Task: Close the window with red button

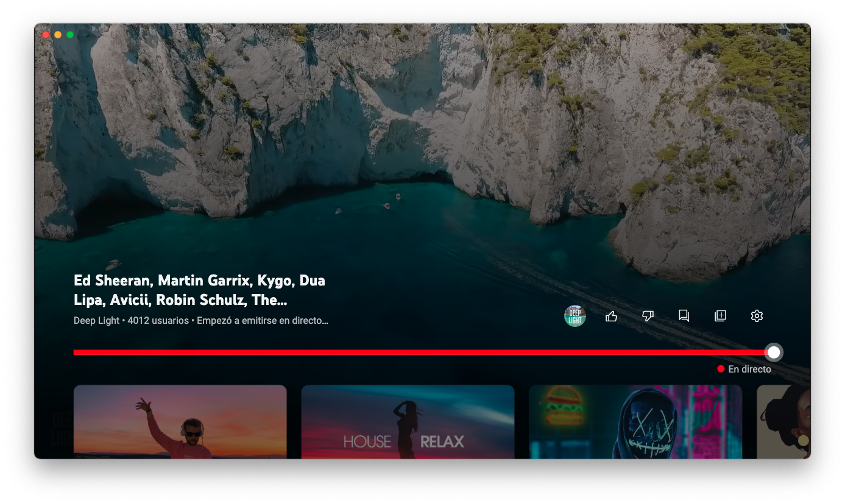Action: tap(46, 35)
